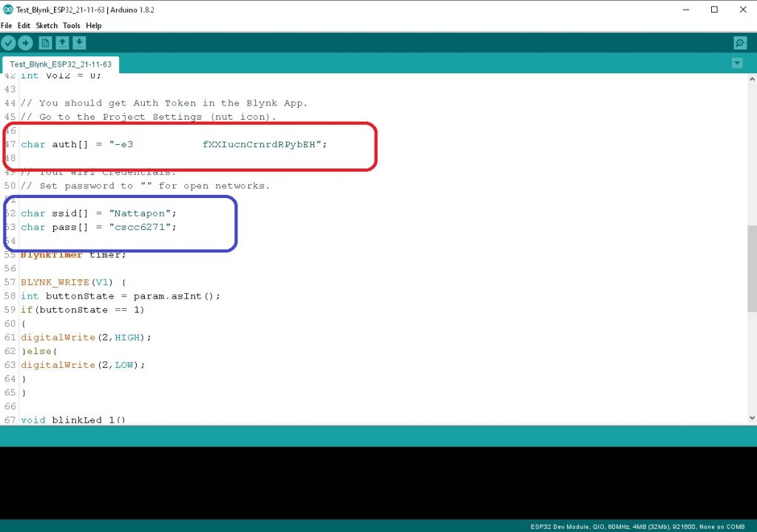Click the '}else{' line
The image size is (757, 532).
point(39,351)
